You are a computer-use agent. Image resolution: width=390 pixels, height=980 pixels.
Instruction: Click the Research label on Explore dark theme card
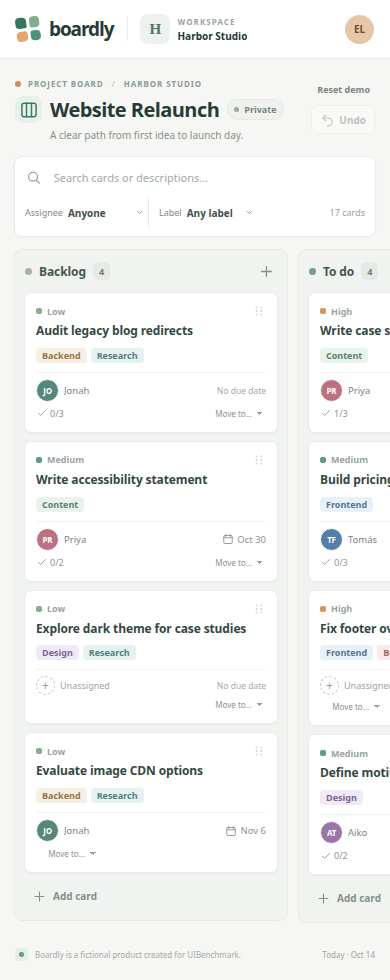point(109,652)
